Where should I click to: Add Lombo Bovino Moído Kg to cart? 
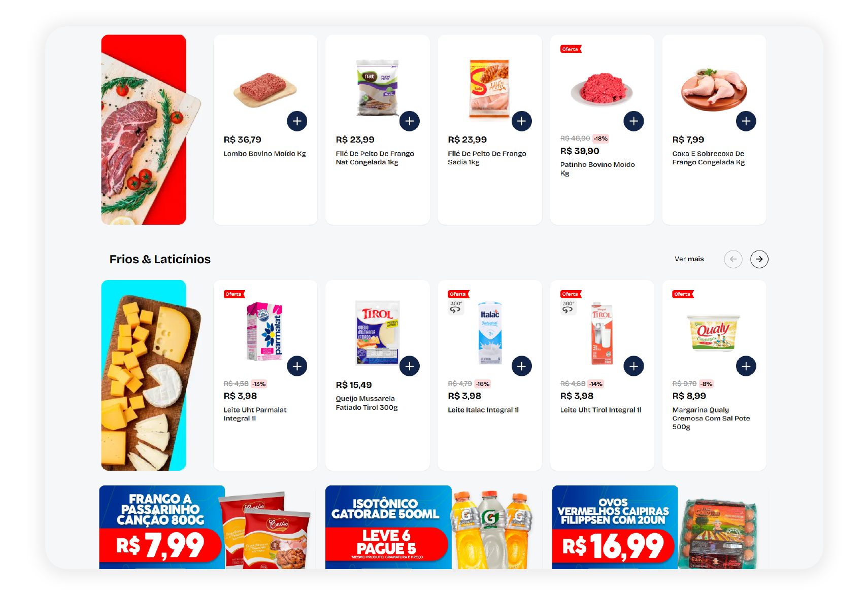pos(297,121)
